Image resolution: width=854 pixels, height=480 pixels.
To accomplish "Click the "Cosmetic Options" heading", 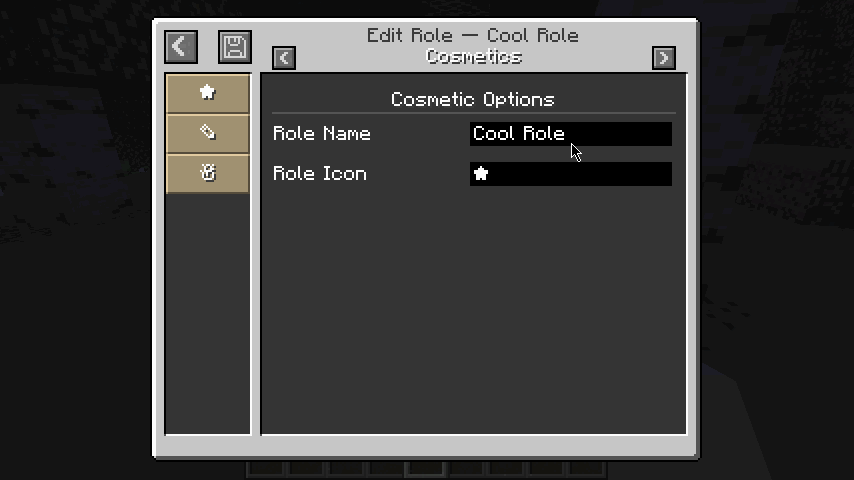I will (472, 99).
